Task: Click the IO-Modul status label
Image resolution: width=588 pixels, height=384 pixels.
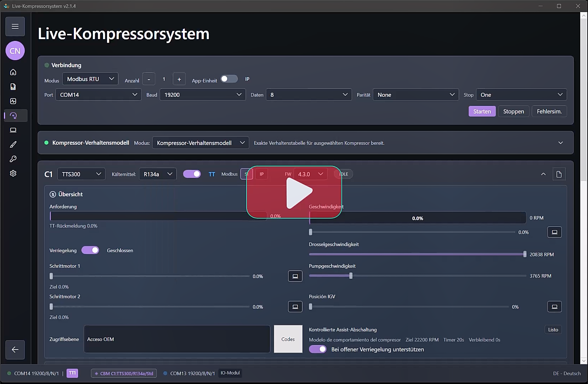Action: (230, 373)
